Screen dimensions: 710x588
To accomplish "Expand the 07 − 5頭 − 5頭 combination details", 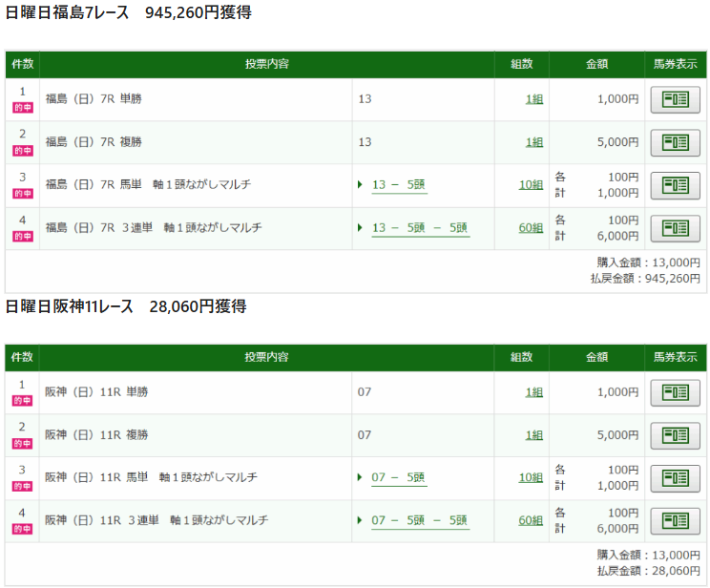I will 420,520.
